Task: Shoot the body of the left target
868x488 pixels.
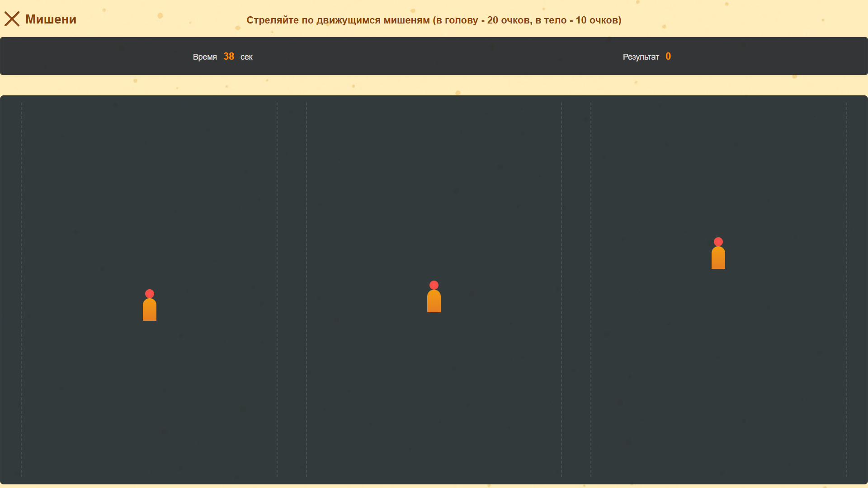Action: (x=150, y=310)
